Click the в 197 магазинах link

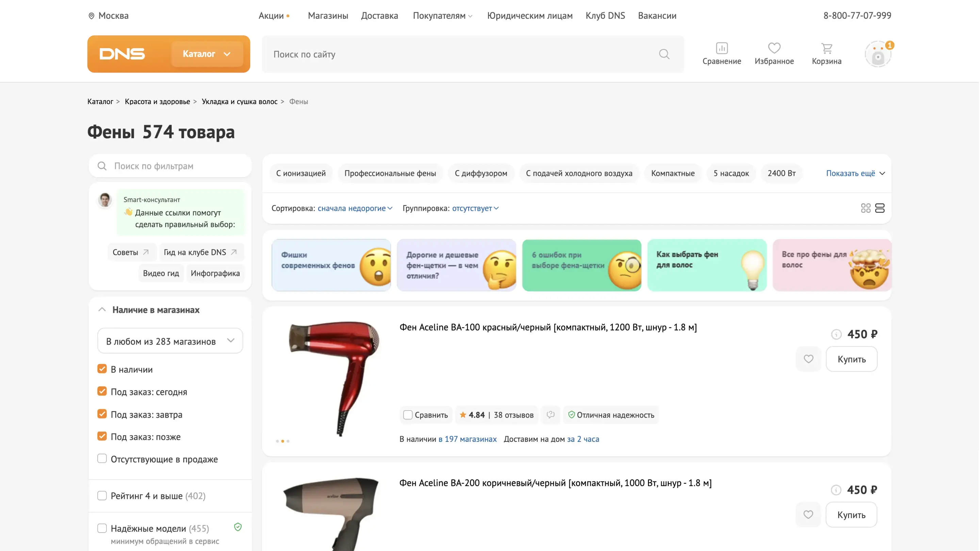(467, 439)
